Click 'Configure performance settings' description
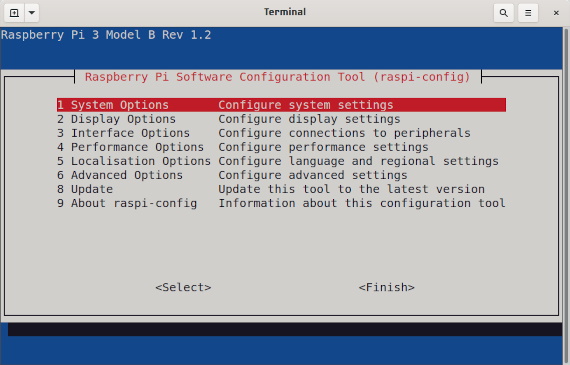 (x=323, y=147)
